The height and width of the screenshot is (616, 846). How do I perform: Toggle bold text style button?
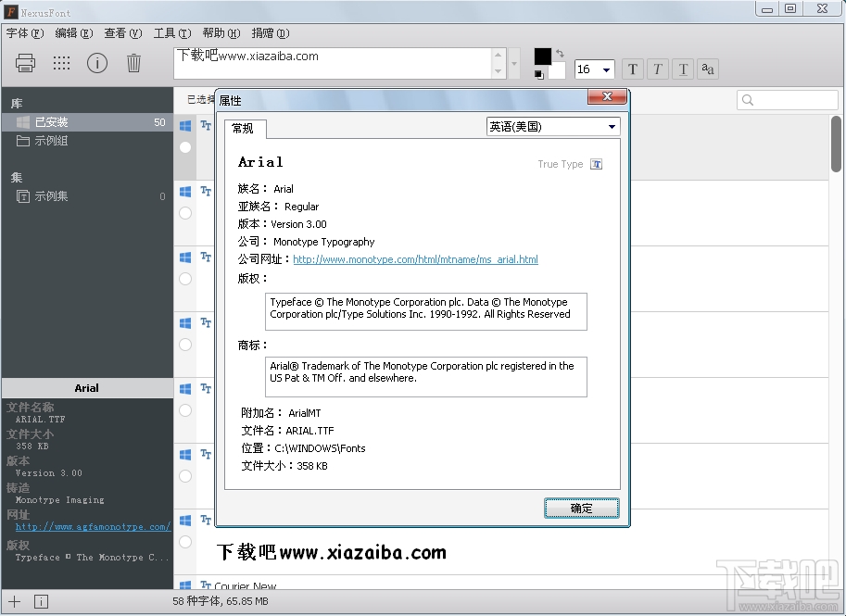633,69
